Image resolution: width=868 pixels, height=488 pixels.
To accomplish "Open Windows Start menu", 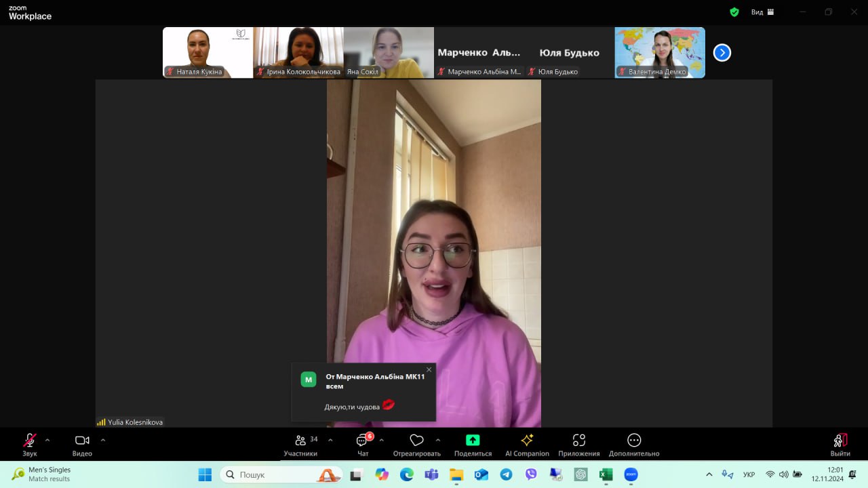I will pos(205,474).
